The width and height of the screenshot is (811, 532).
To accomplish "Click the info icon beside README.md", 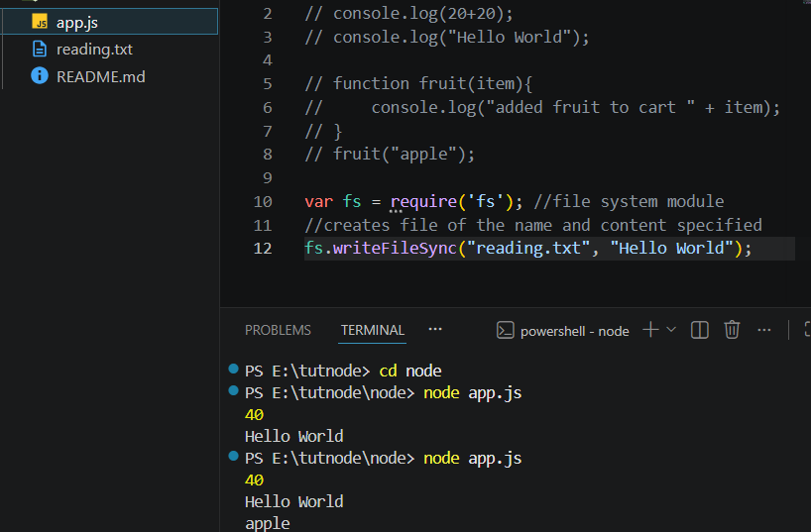I will [40, 75].
